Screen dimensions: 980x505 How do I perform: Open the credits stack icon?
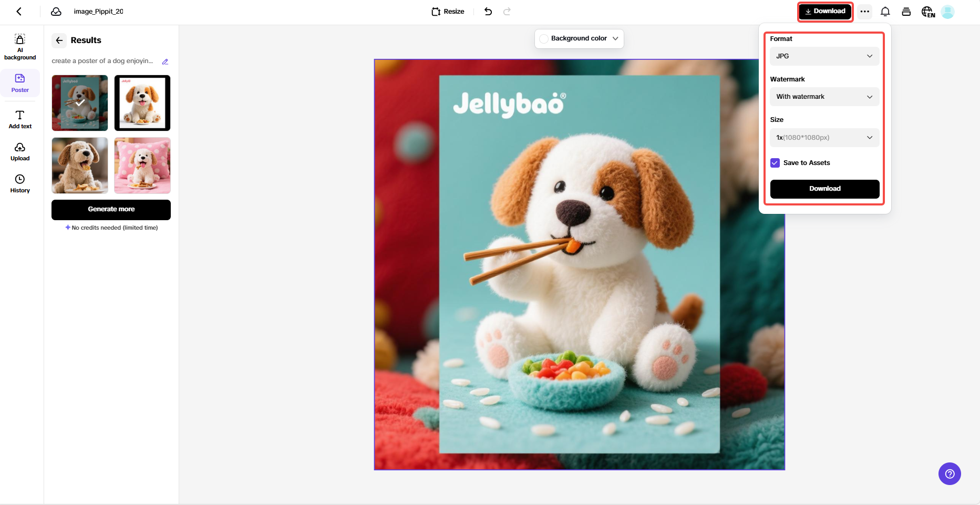(906, 12)
